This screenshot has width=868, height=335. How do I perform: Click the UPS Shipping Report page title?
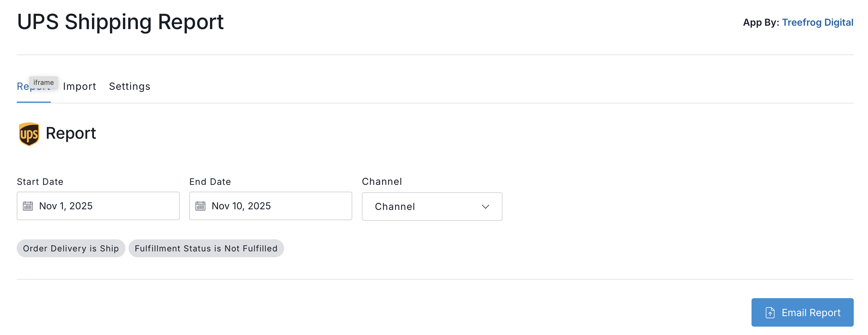(120, 22)
